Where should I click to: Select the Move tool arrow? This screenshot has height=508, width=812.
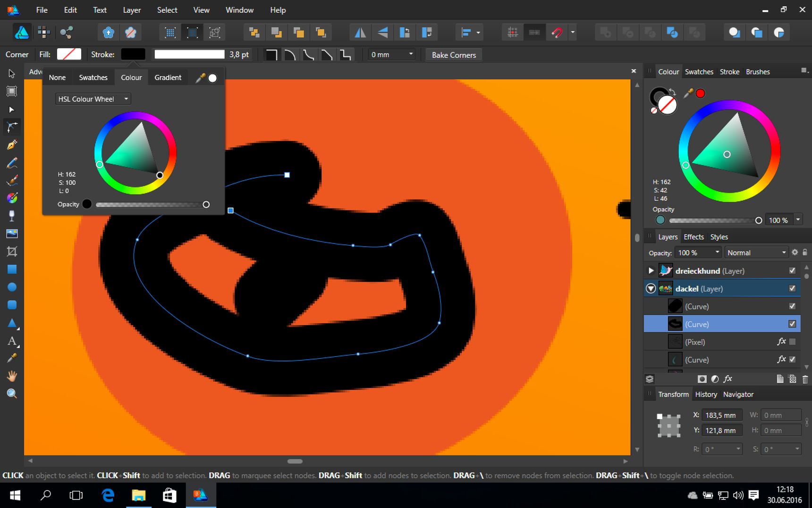click(12, 74)
